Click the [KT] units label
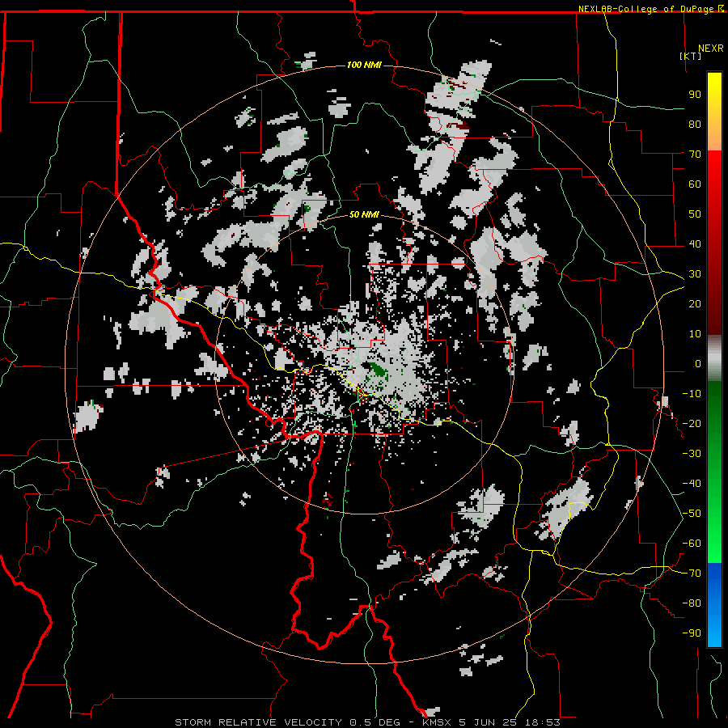 coord(691,56)
